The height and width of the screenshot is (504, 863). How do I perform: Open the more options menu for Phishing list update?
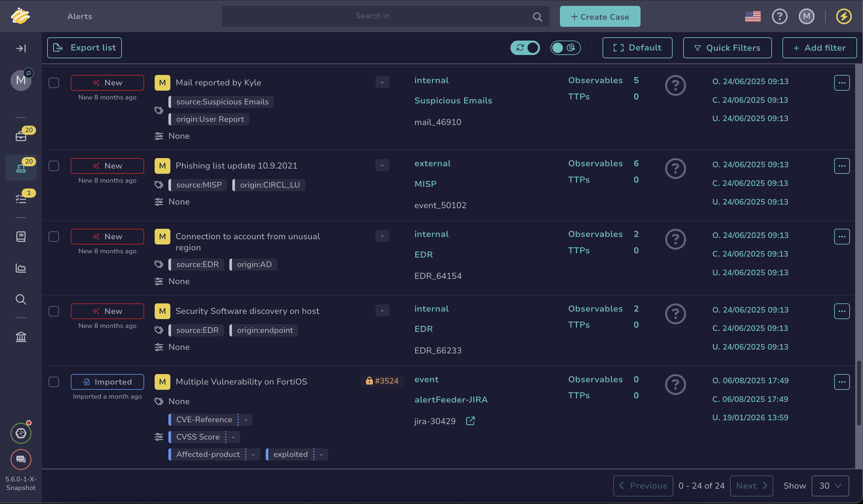[x=842, y=166]
